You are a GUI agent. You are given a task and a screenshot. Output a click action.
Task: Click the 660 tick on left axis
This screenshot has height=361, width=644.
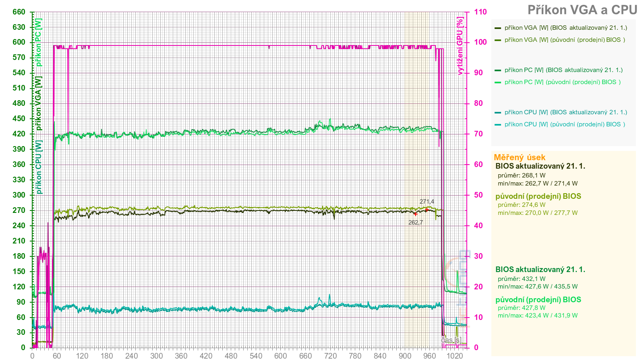[19, 12]
